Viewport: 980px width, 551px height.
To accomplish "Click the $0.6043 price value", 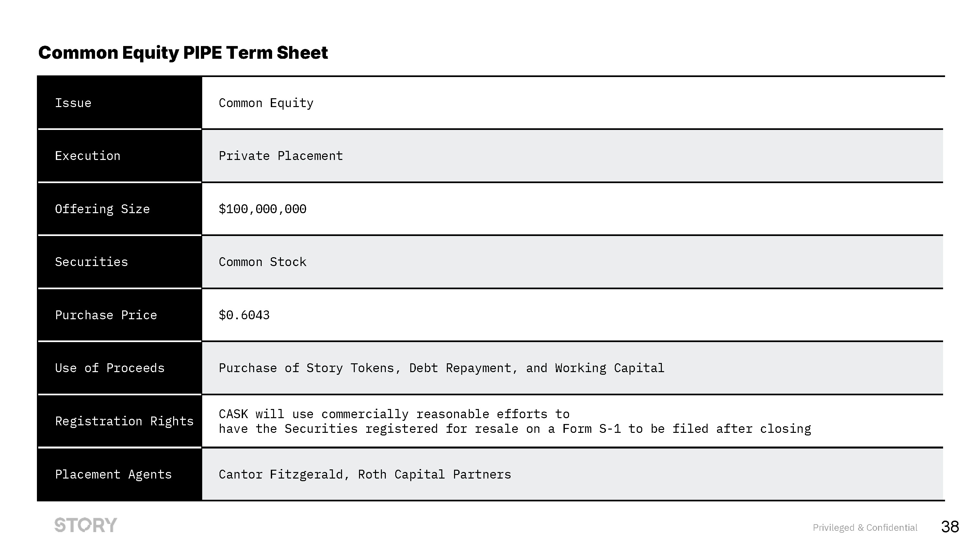I will (x=244, y=315).
